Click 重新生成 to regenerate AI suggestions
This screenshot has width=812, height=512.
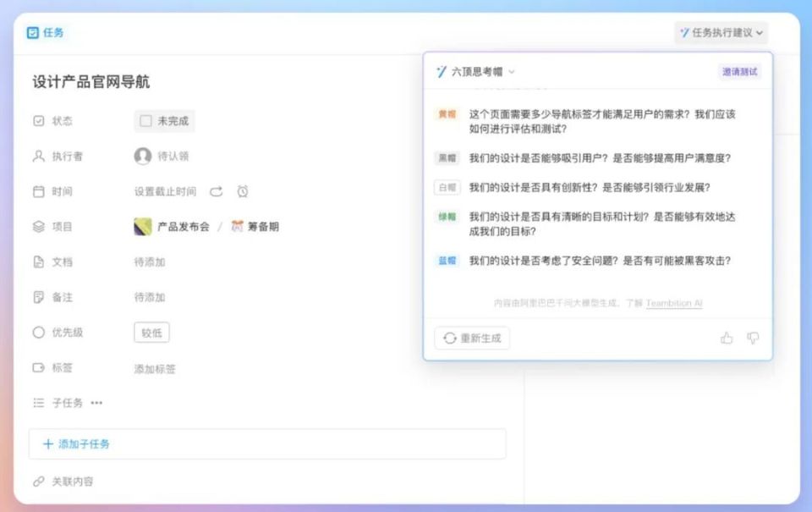coord(471,338)
